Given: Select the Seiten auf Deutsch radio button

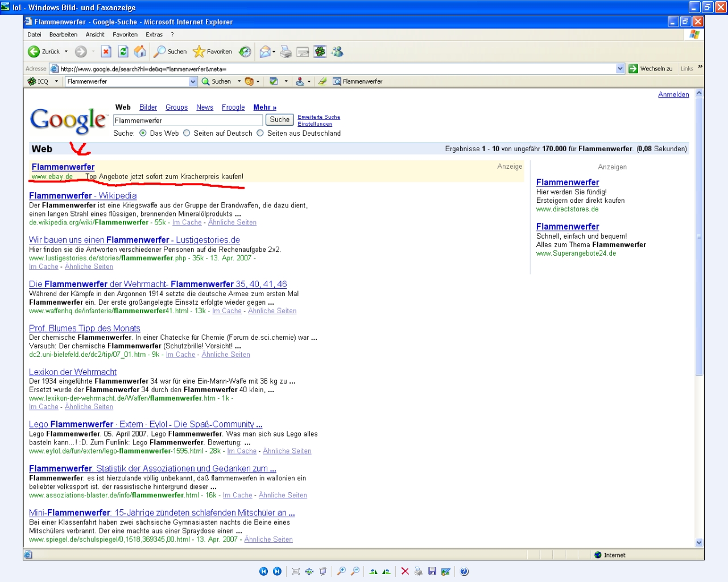Looking at the screenshot, I should tap(186, 133).
